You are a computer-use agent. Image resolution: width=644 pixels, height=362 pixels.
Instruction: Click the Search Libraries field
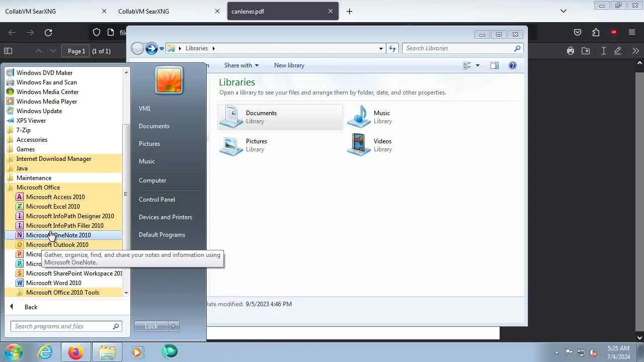click(x=462, y=48)
